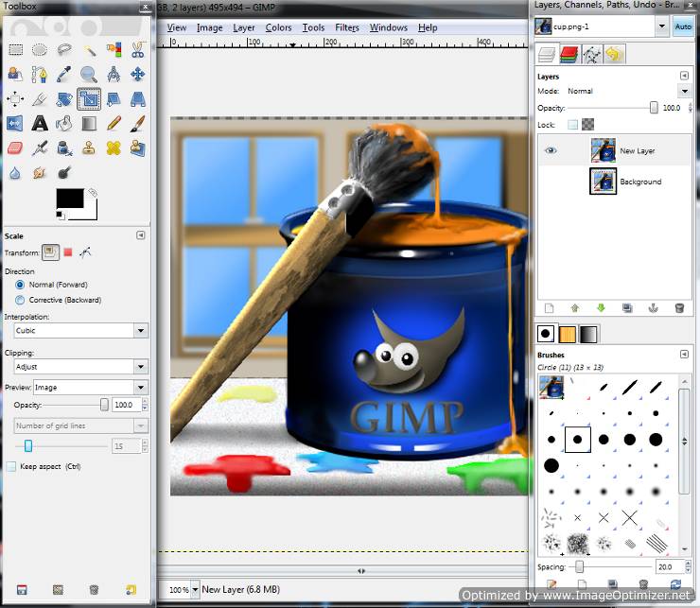Raise layer with up arrow button
The image size is (700, 608).
coord(575,308)
